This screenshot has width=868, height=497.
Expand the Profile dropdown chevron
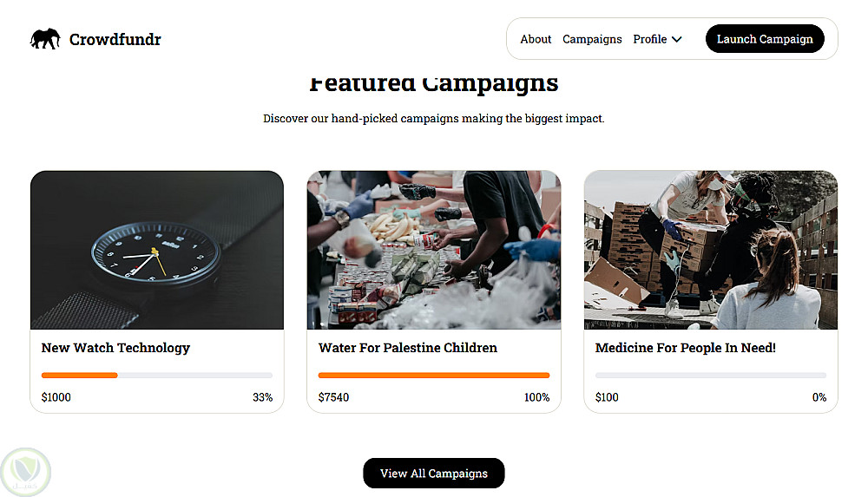click(x=677, y=39)
